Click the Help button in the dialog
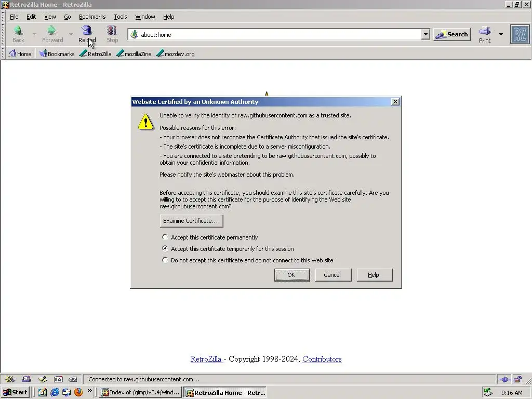 pos(375,275)
